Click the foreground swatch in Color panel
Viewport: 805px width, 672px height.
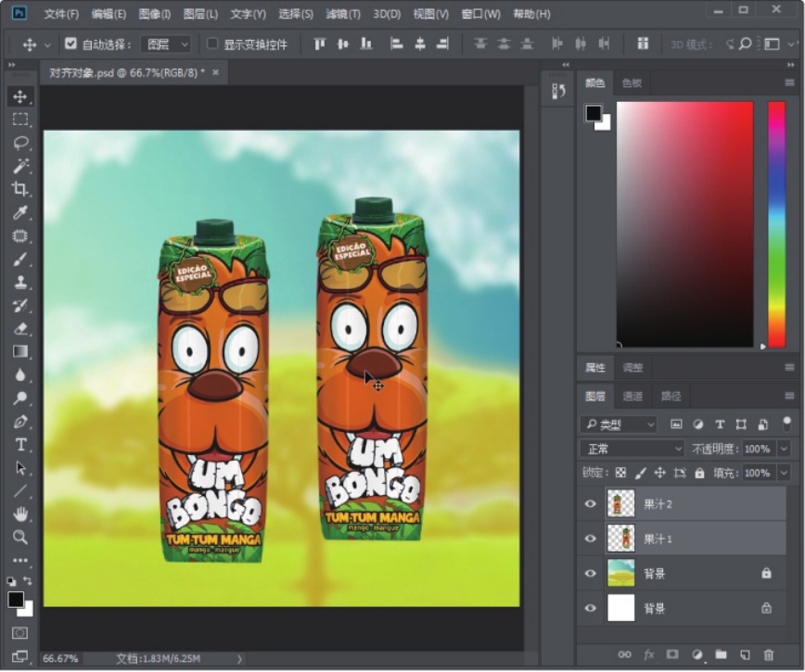593,113
